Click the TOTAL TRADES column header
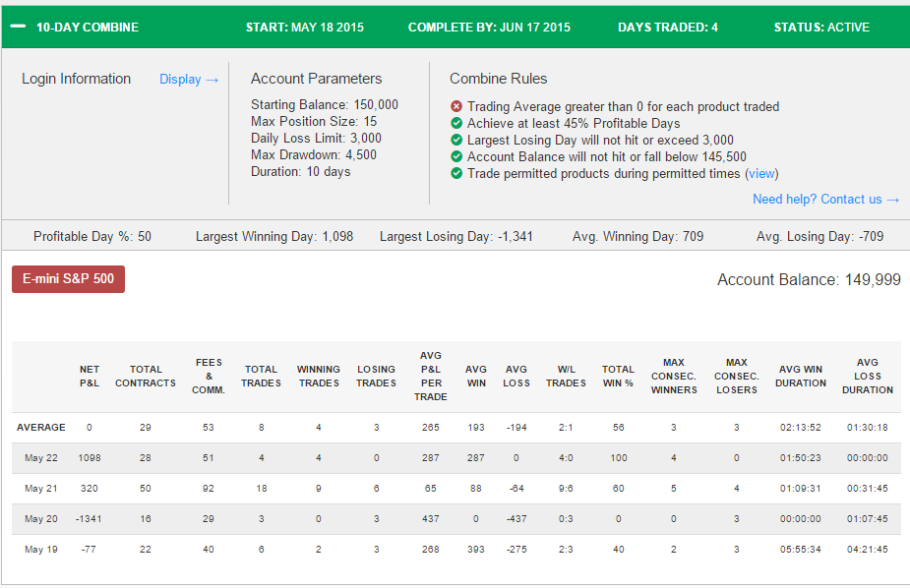This screenshot has width=910, height=588. tap(261, 377)
